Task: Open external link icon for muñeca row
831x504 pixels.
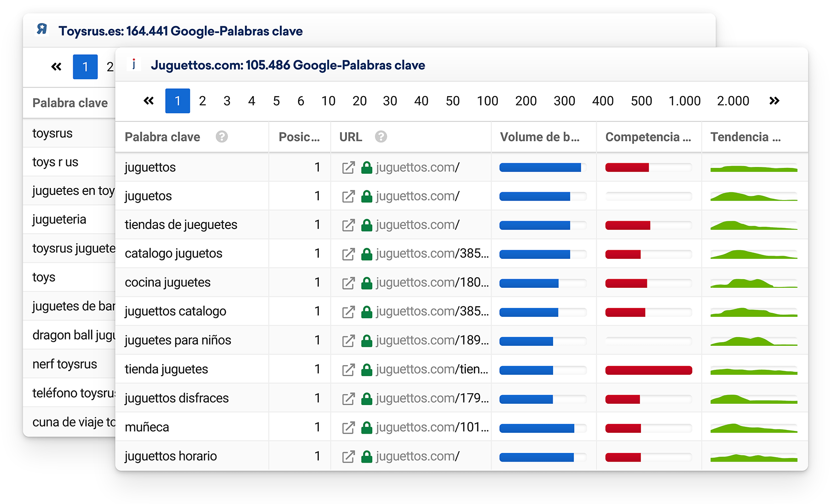Action: pyautogui.click(x=348, y=428)
